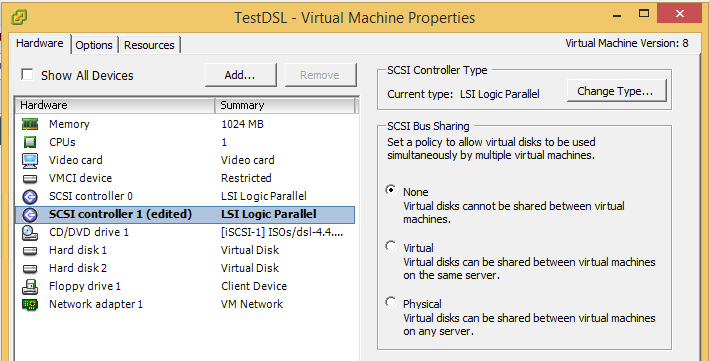Sort by the Summary column header
The height and width of the screenshot is (361, 709).
(x=285, y=105)
